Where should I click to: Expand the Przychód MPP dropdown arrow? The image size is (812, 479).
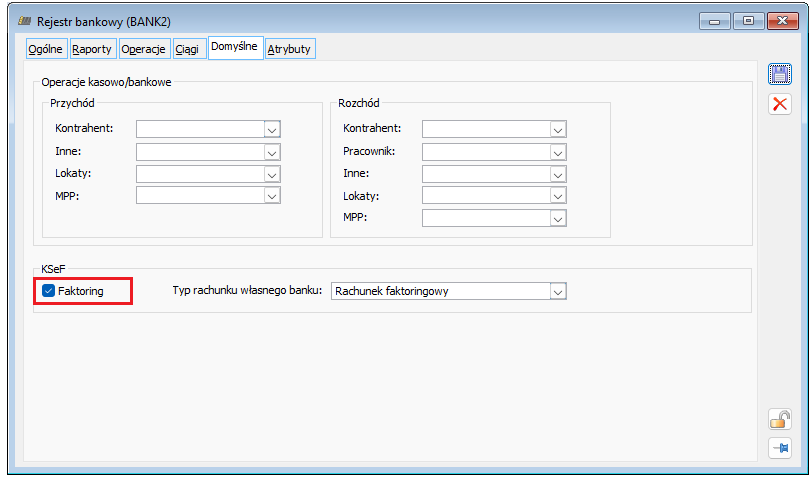coord(272,196)
